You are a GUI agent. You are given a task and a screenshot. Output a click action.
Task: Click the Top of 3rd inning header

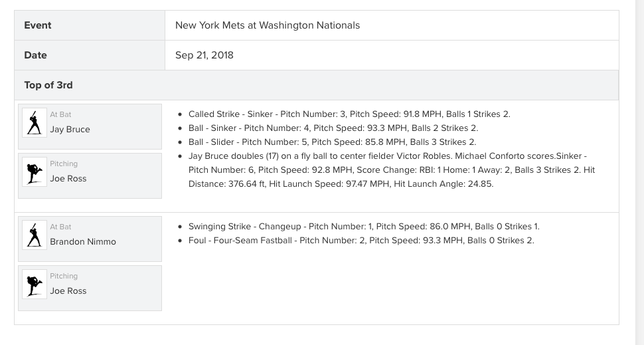48,85
